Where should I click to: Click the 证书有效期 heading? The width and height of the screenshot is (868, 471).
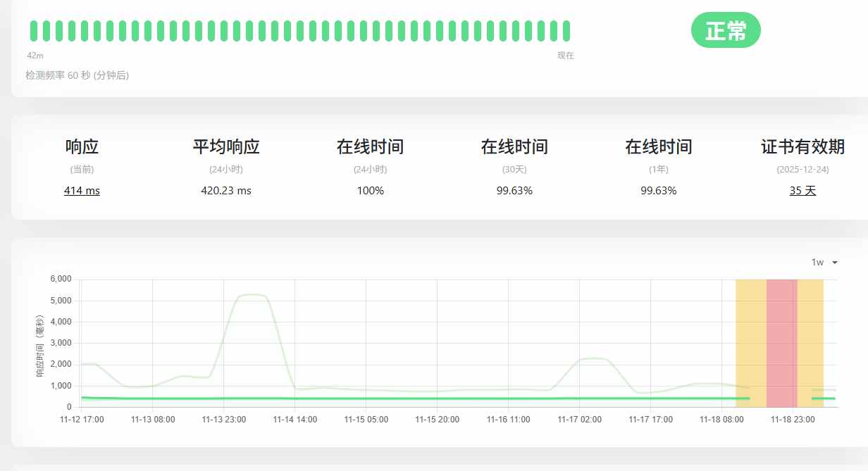[802, 146]
